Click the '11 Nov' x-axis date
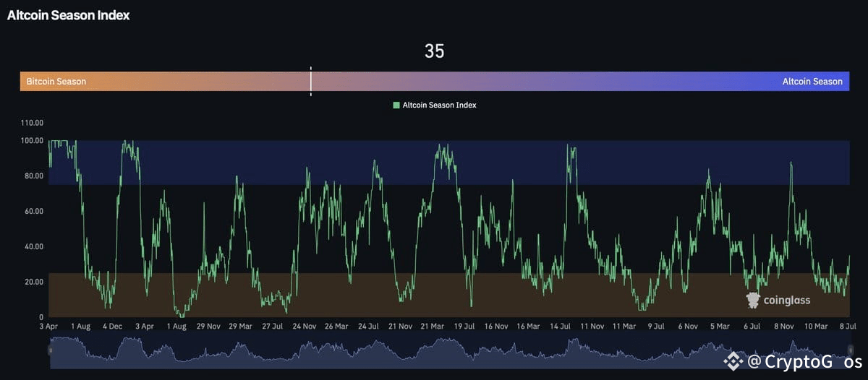The width and height of the screenshot is (868, 380). [x=592, y=327]
